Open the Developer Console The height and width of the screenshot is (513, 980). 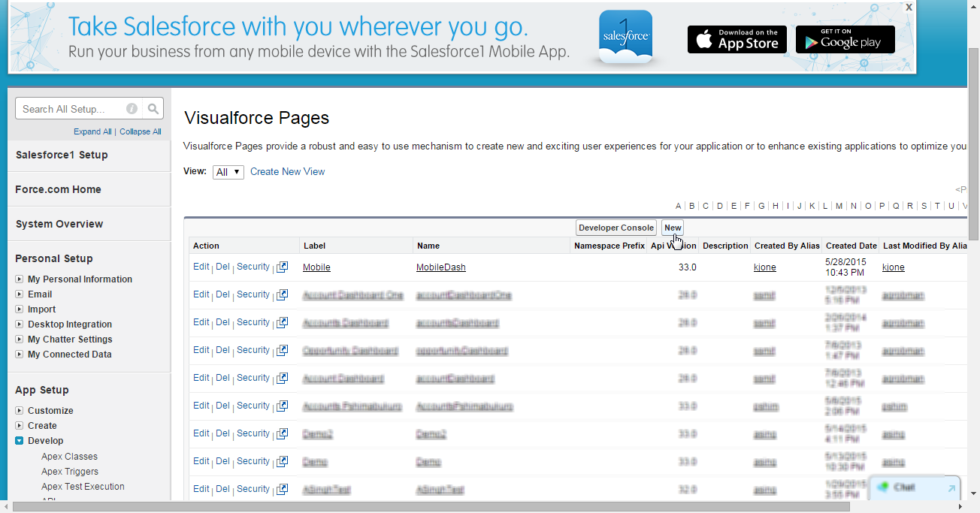click(x=616, y=227)
